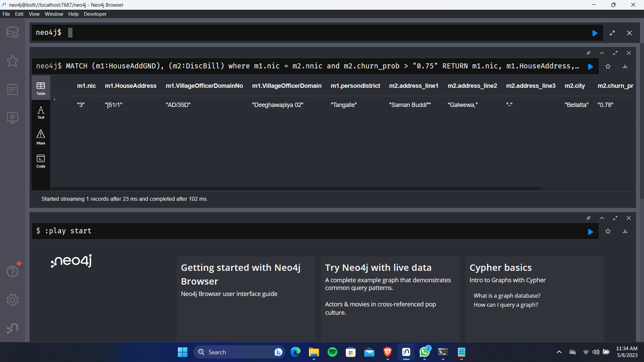Open the Database information sidebar panel
644x362 pixels.
12,32
